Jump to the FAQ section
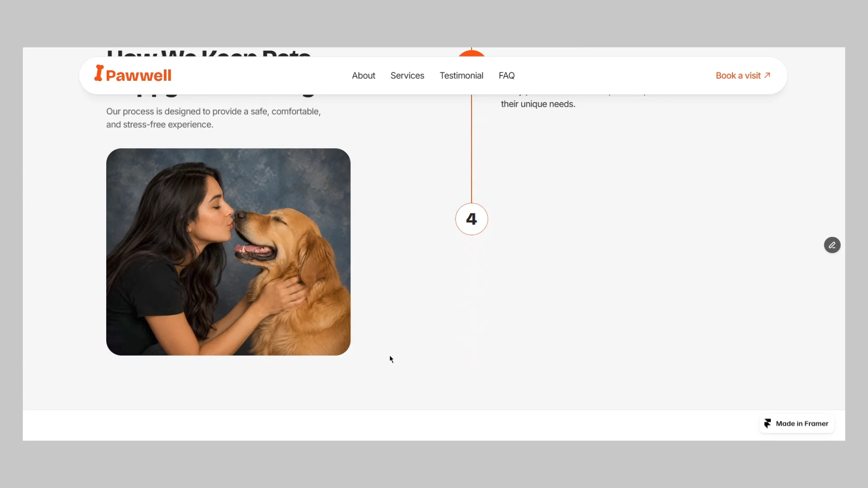Image resolution: width=868 pixels, height=488 pixels. pyautogui.click(x=507, y=75)
